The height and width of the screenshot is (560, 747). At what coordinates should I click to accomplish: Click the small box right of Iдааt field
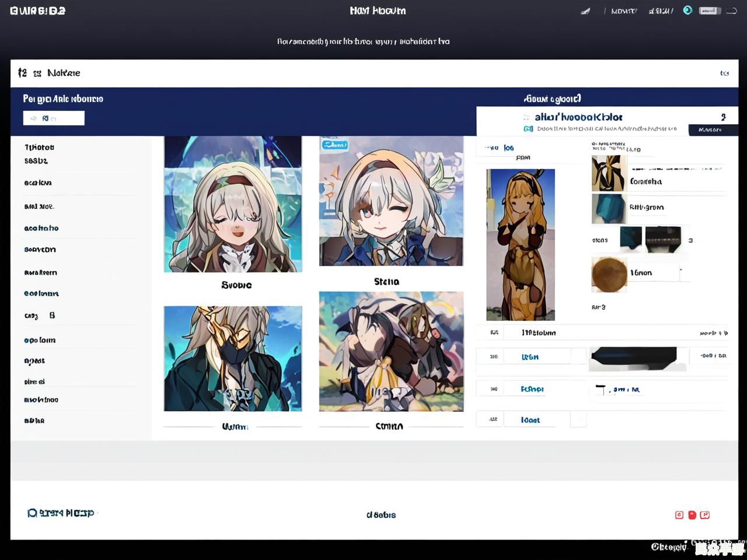click(x=578, y=419)
